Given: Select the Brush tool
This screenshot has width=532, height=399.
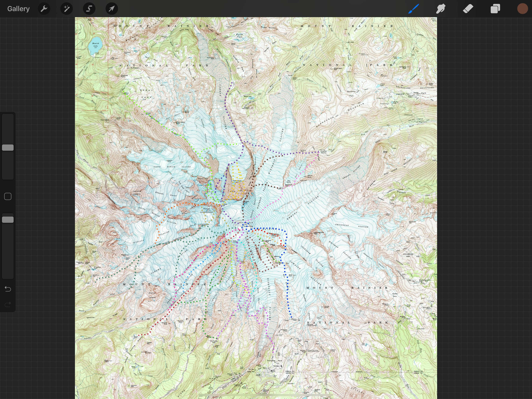Looking at the screenshot, I should pyautogui.click(x=413, y=9).
